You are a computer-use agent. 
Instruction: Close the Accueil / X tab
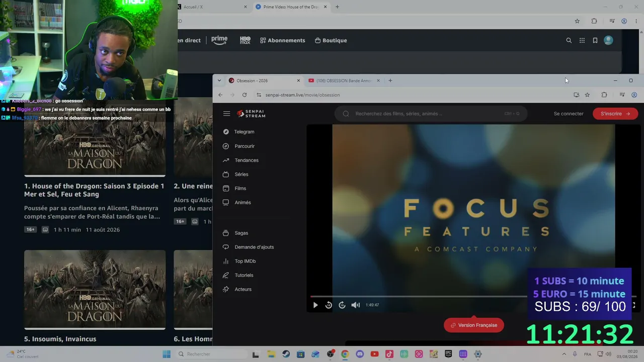[x=246, y=7]
